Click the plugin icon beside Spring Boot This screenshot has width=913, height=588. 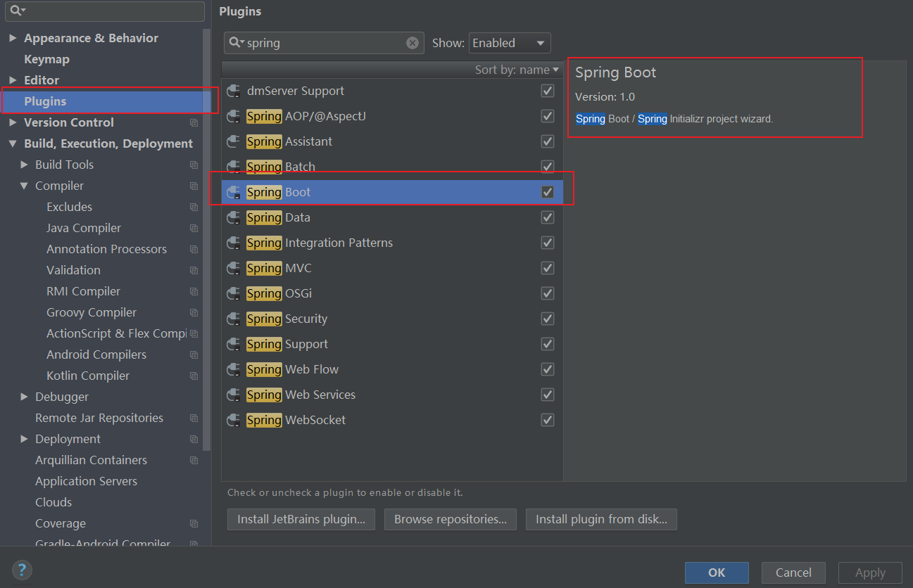tap(234, 193)
